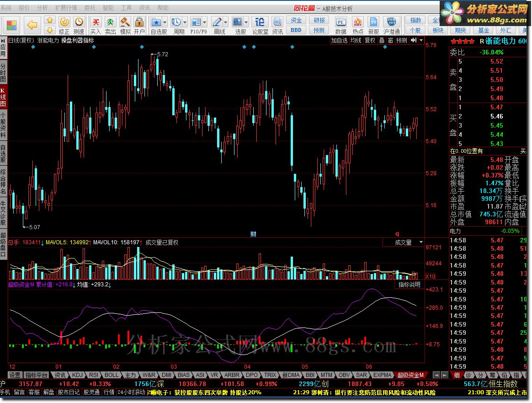
Task: Click the green 卖出 sell icon
Action: coord(110,22)
